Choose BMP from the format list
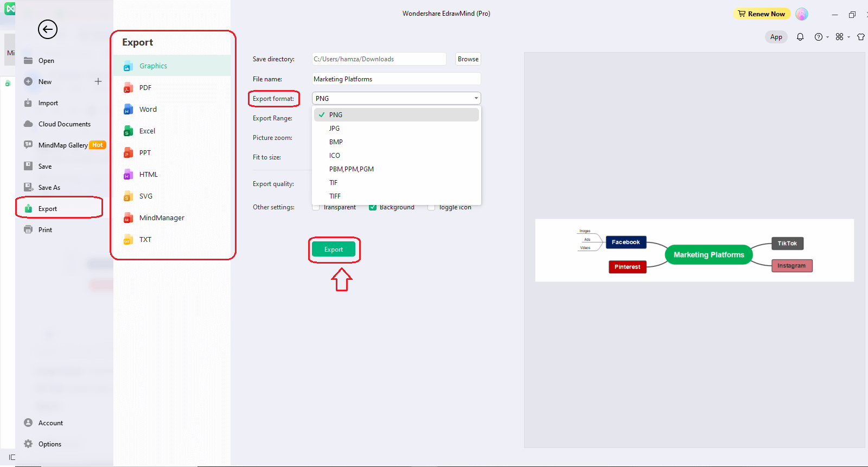The width and height of the screenshot is (868, 467). click(x=397, y=142)
